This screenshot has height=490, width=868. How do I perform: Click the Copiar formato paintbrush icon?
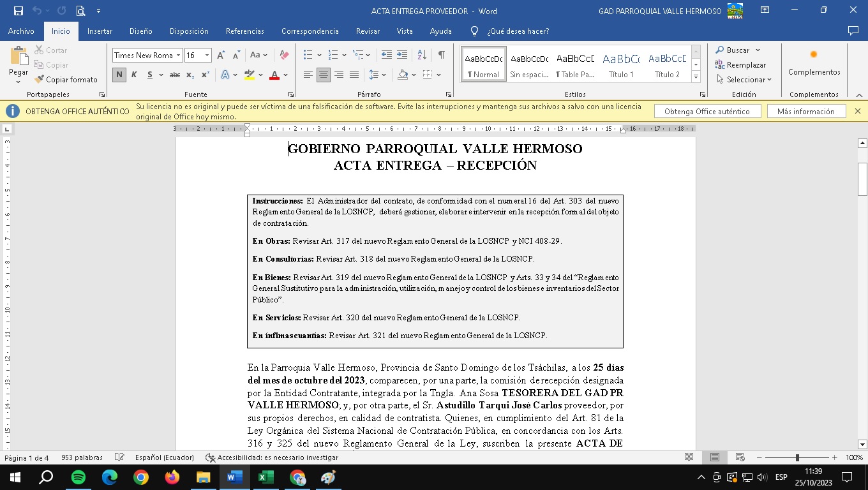click(x=40, y=80)
